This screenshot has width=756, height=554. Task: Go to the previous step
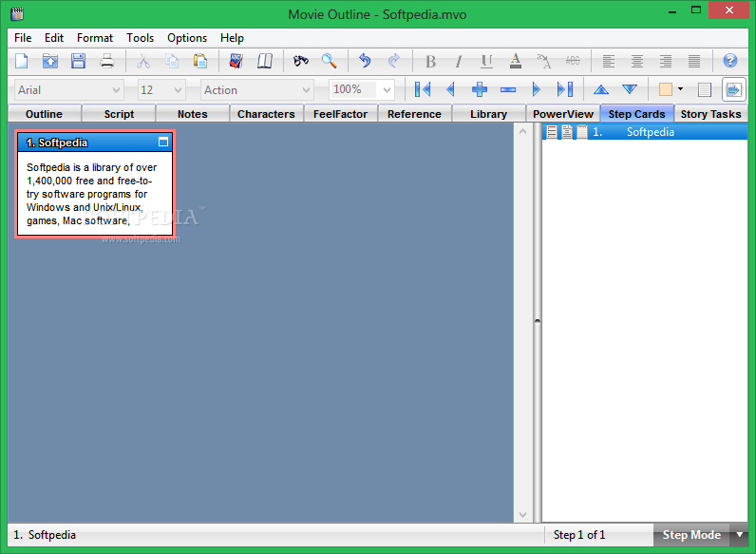pyautogui.click(x=451, y=89)
